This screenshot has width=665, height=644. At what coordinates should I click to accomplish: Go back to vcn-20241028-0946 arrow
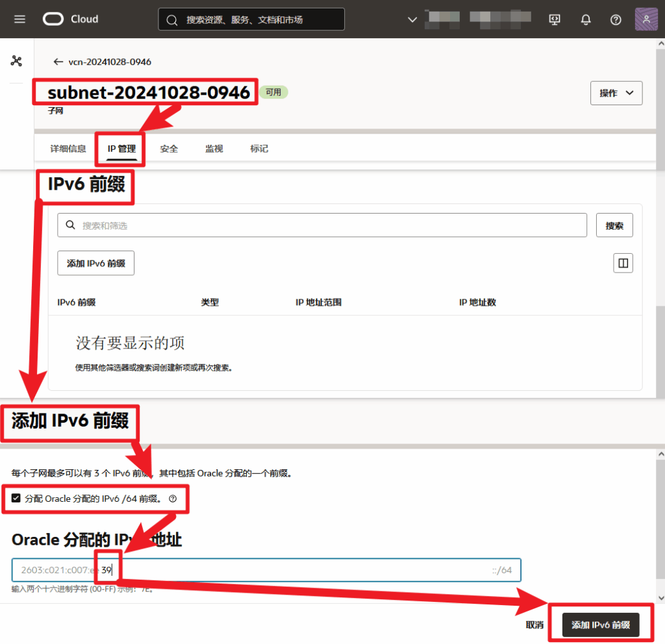click(x=58, y=62)
